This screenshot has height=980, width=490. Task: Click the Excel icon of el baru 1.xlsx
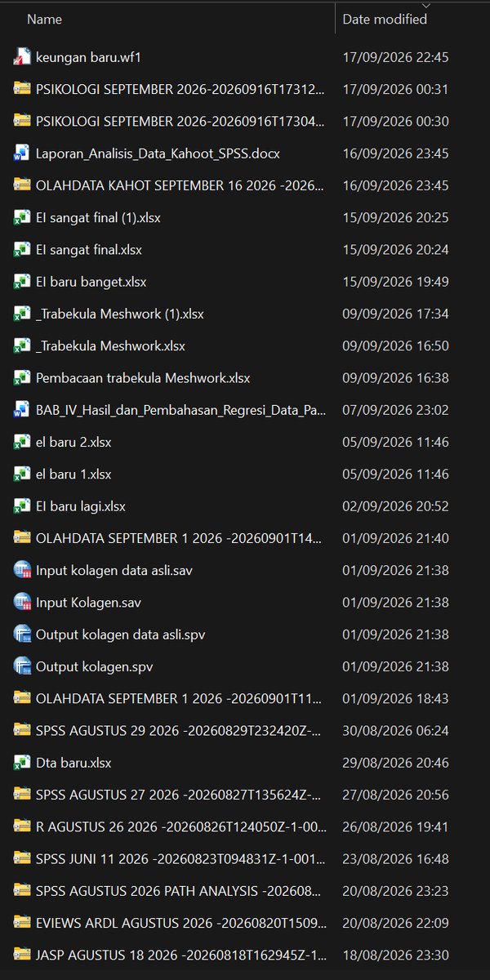[22, 474]
